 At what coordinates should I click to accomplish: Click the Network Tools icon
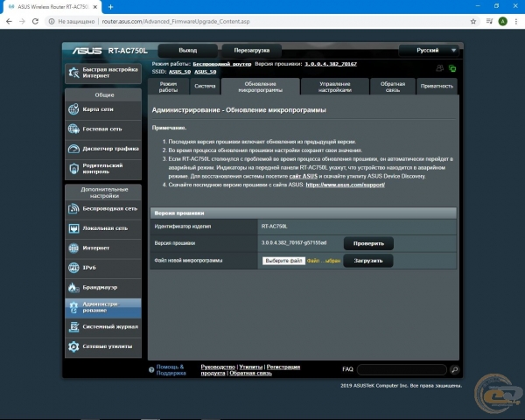(73, 346)
